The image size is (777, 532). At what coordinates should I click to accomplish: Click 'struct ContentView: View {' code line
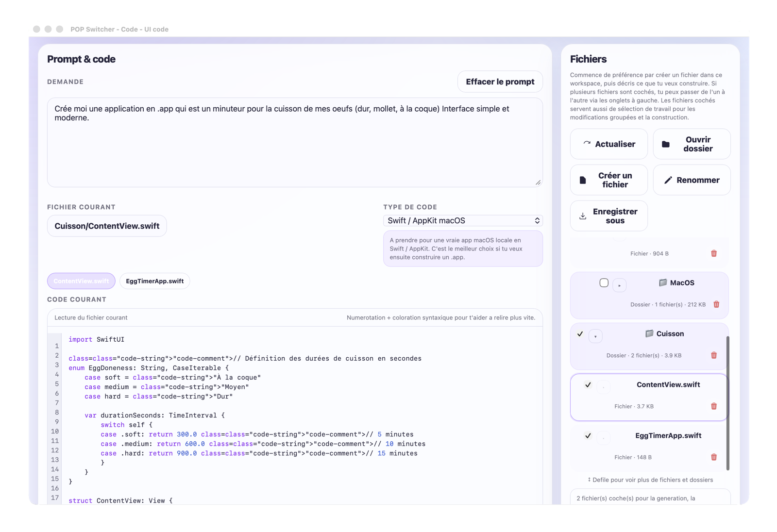(x=120, y=500)
